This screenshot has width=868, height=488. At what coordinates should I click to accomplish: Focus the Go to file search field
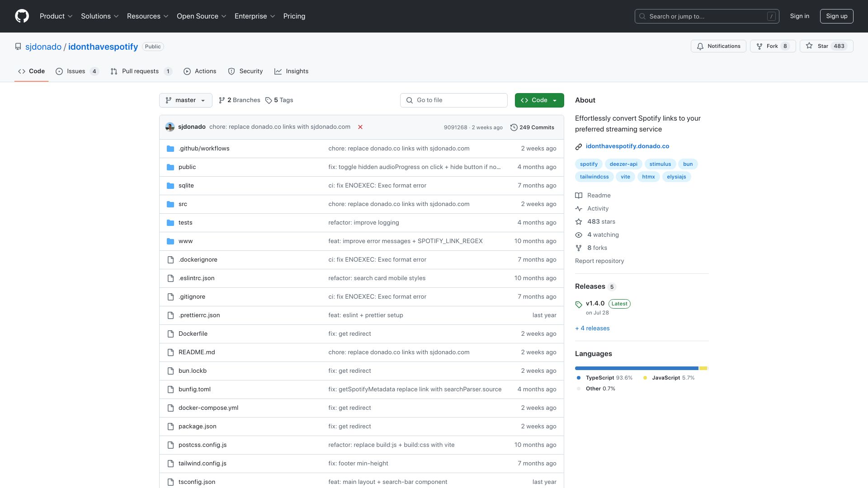coord(454,100)
